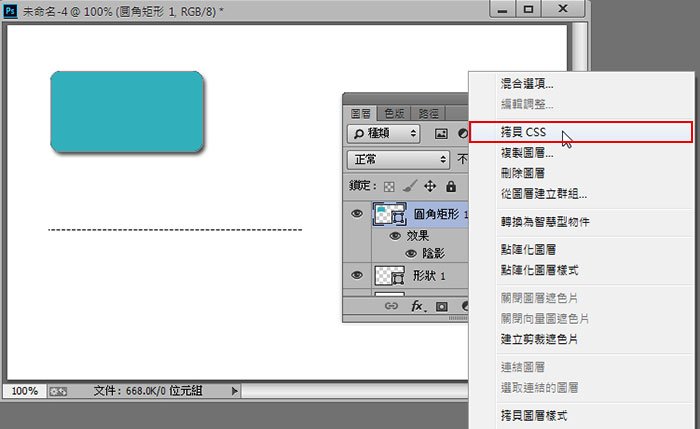Viewport: 700px width, 429px height.
Task: Select the 形狀 1 layer name
Action: [x=429, y=275]
